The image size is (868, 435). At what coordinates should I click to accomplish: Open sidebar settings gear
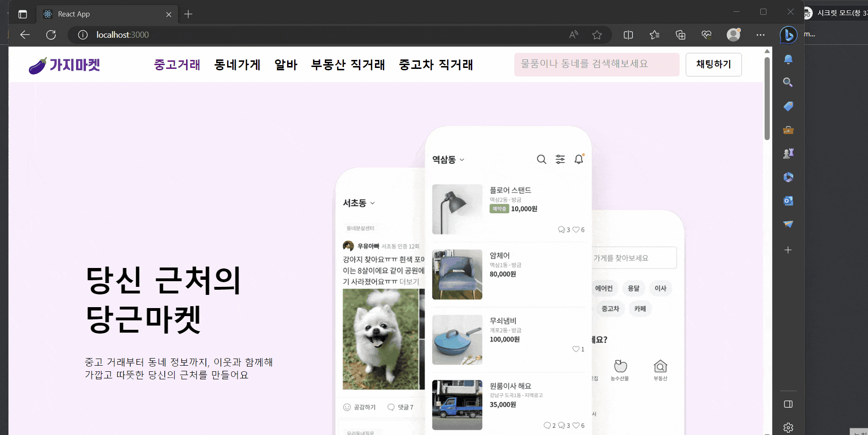tap(788, 427)
